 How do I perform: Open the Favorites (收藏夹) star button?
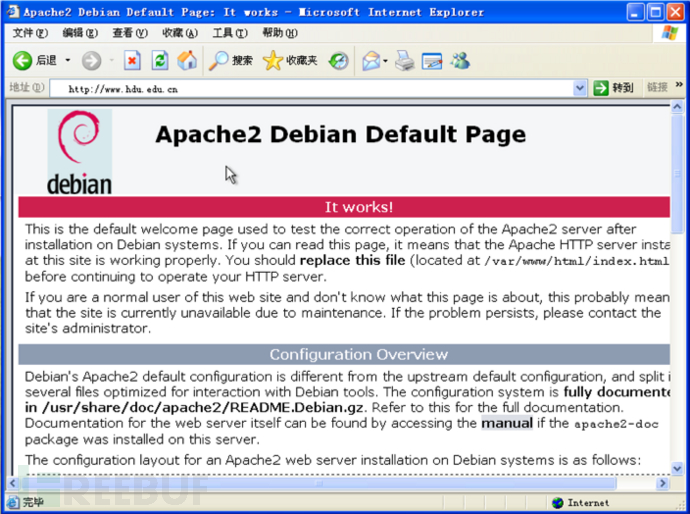pos(290,60)
